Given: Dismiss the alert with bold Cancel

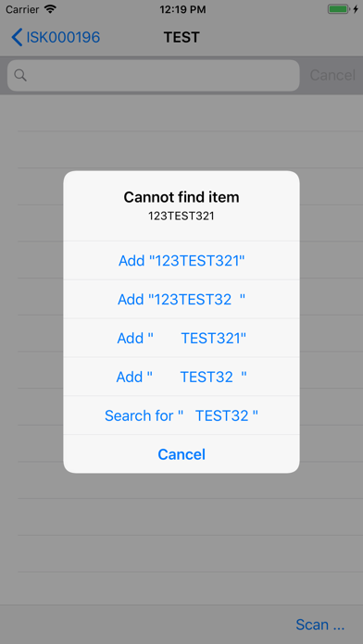Looking at the screenshot, I should pyautogui.click(x=181, y=454).
